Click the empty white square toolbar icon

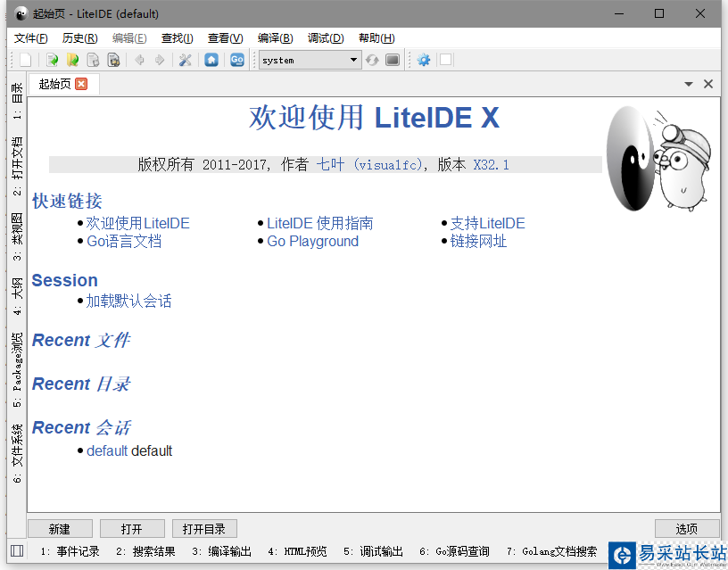446,60
